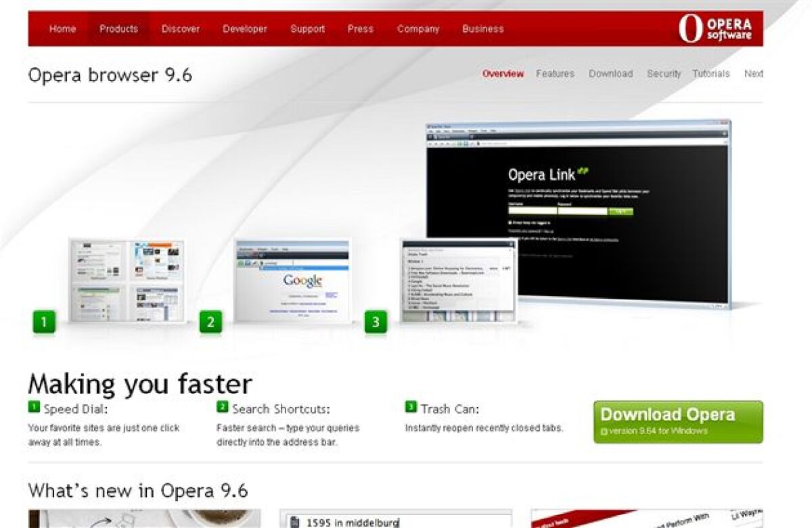Click the field showing 1595 in middelburg
The image size is (812, 528).
396,519
